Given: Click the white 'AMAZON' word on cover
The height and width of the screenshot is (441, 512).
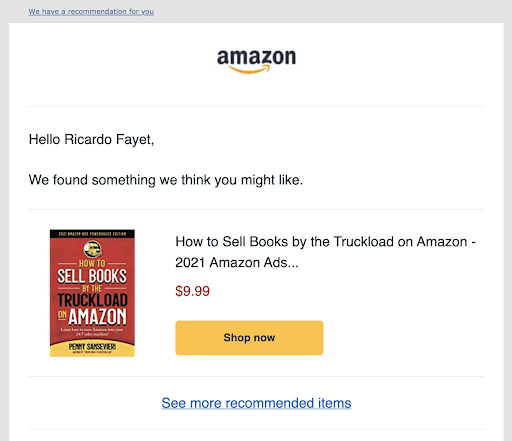Looking at the screenshot, I should [x=98, y=316].
